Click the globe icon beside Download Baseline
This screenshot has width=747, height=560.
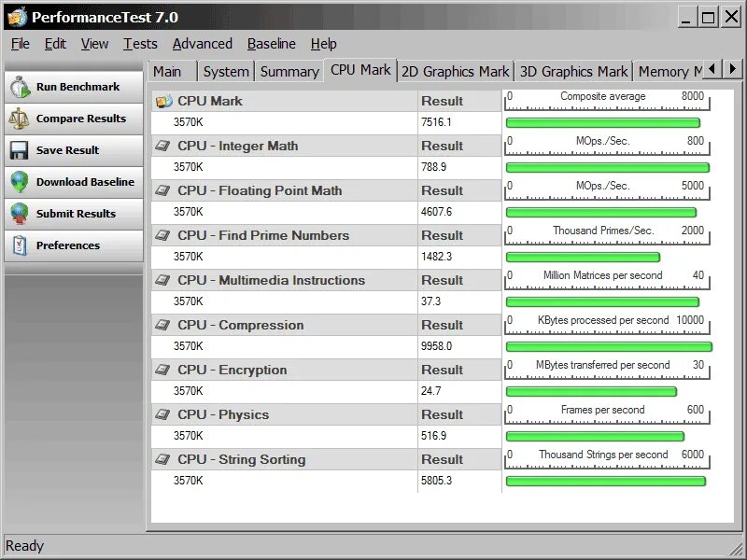pos(19,181)
